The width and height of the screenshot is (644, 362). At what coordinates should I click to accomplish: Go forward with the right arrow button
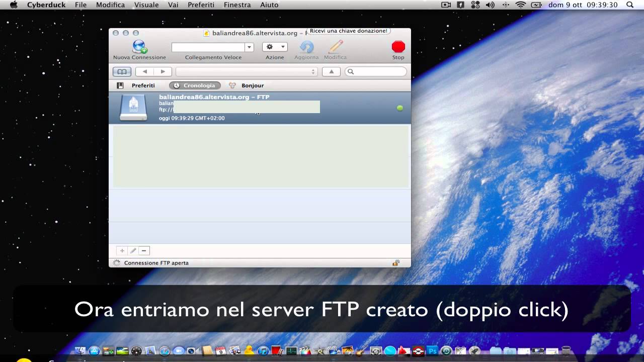tap(163, 72)
